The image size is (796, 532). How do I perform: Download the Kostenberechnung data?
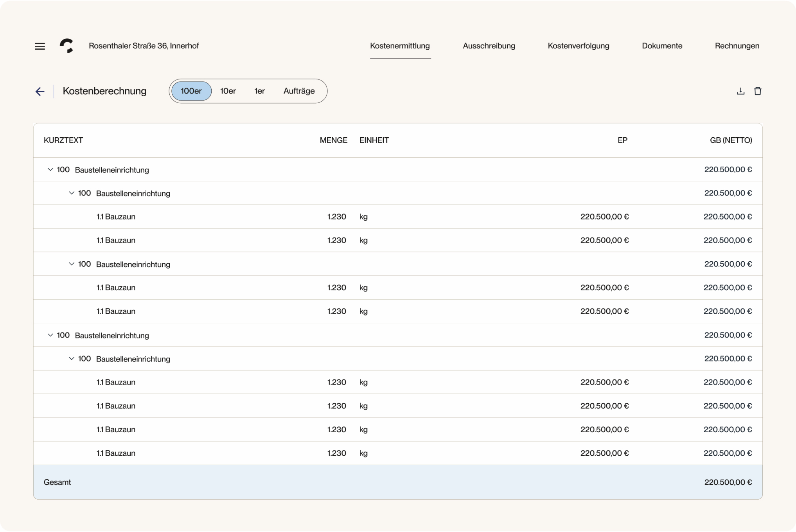coord(740,91)
